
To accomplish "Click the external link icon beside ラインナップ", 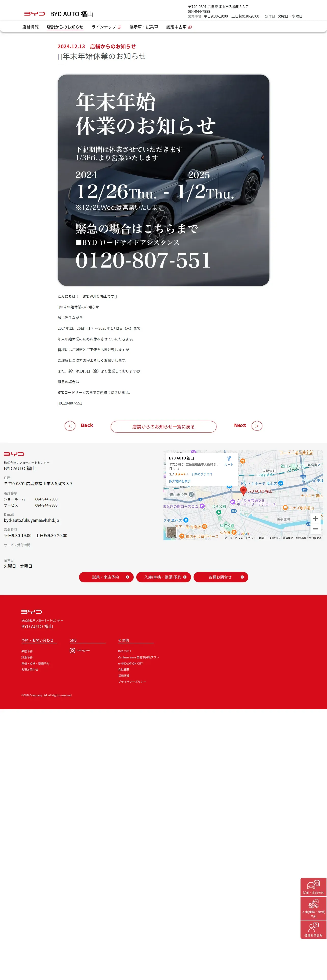I will click(119, 27).
